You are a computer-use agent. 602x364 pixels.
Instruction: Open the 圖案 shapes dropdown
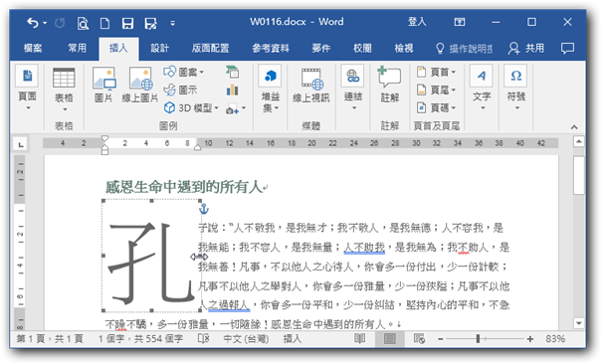pyautogui.click(x=183, y=73)
